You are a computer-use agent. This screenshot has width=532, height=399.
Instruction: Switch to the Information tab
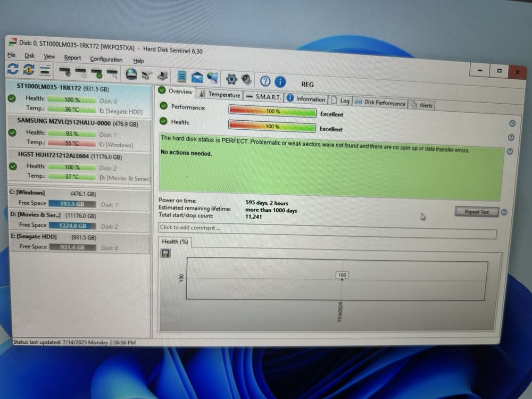coord(306,99)
